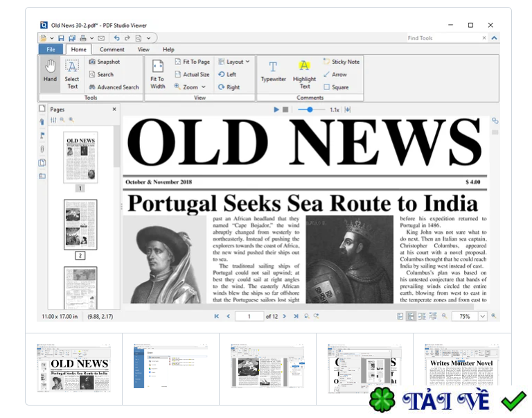
Task: Expand the print options dropdown arrow
Action: click(91, 38)
